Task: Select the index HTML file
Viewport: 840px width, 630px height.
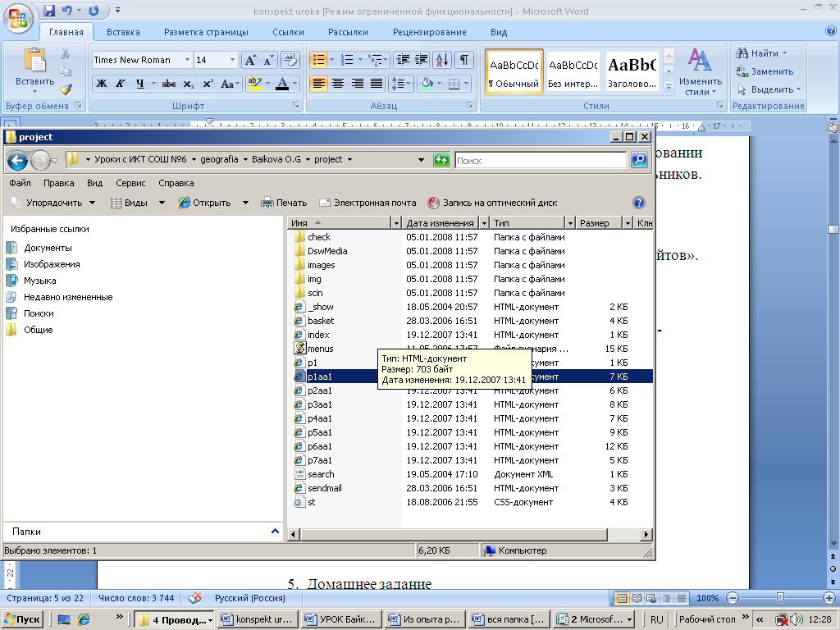Action: pos(318,335)
